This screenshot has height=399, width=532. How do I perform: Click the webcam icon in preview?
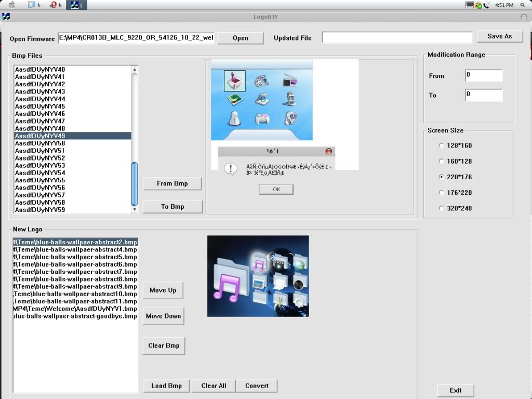(x=290, y=118)
